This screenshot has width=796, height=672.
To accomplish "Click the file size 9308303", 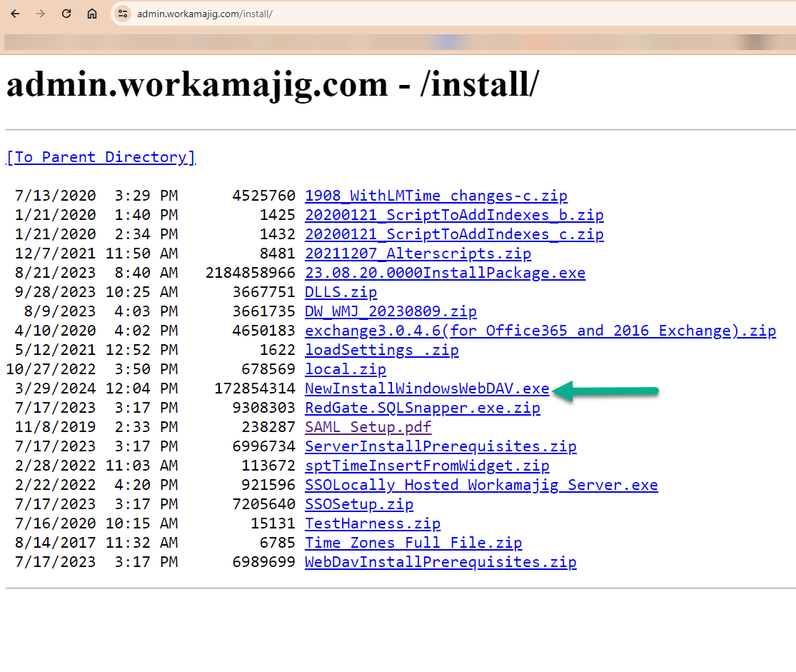I will 264,408.
